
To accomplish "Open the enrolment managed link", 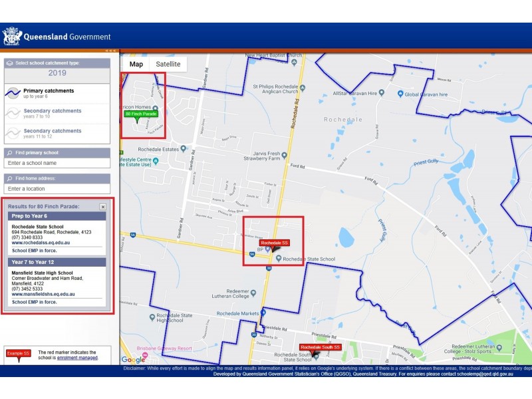I will (x=77, y=358).
